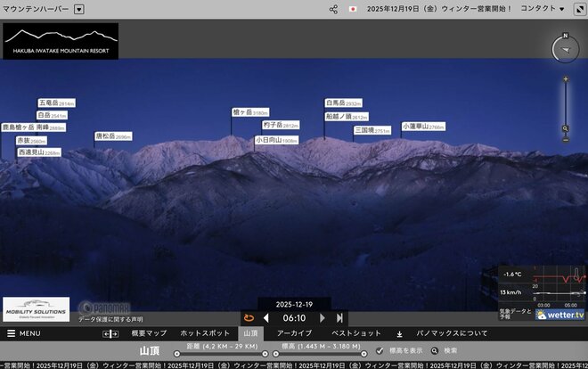Jump to latest image skip icon

point(339,318)
